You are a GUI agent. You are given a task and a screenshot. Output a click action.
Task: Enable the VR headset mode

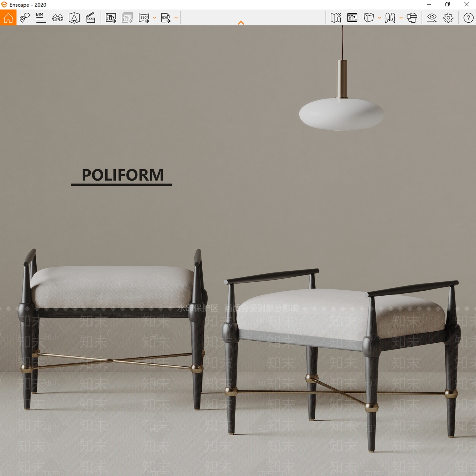point(412,18)
